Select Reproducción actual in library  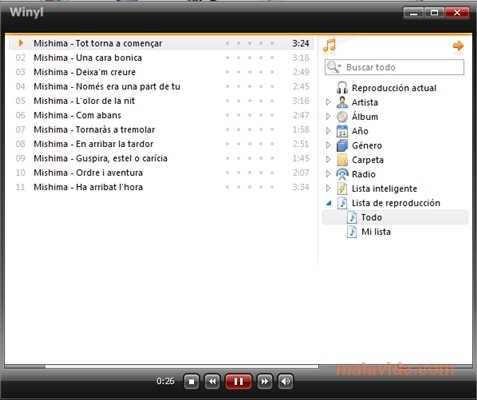tap(394, 88)
